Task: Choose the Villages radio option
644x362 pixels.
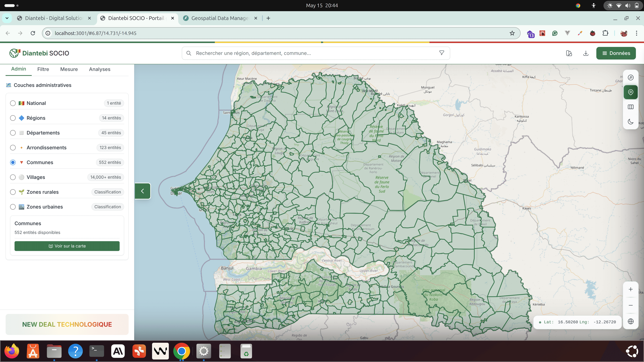Action: tap(13, 177)
